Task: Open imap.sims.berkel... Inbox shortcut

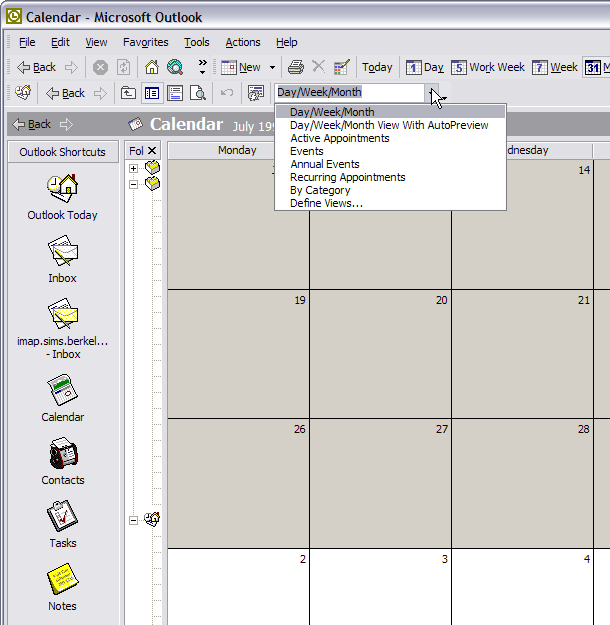Action: [x=63, y=328]
